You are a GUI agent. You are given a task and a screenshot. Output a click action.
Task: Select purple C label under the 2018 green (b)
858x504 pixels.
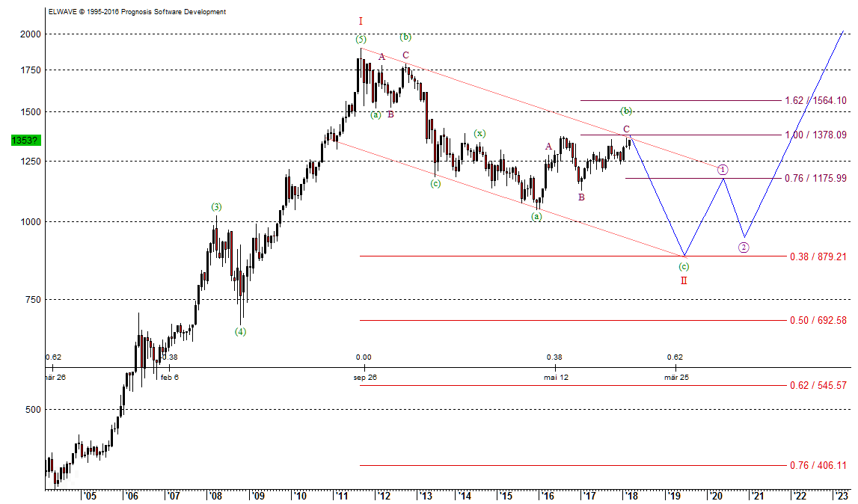tap(627, 129)
